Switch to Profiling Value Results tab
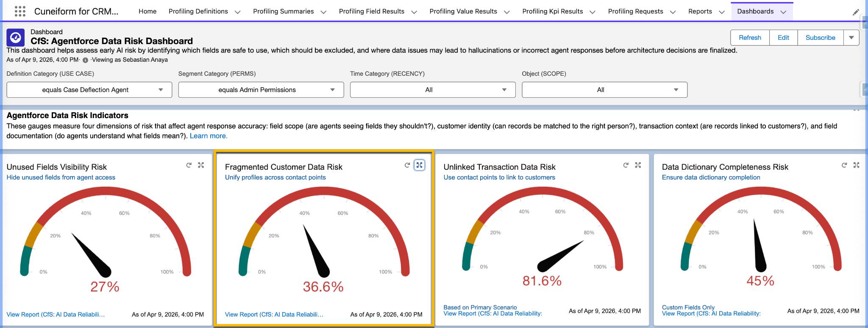The height and width of the screenshot is (328, 868). 463,11
